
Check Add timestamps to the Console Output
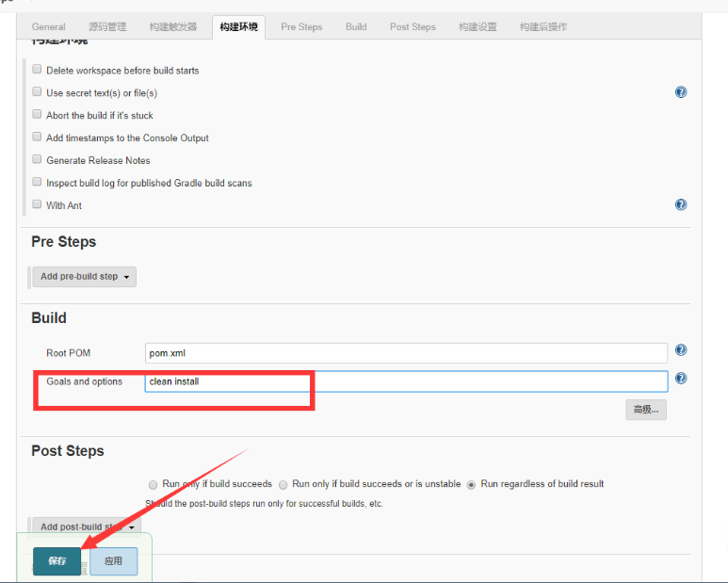[x=37, y=137]
